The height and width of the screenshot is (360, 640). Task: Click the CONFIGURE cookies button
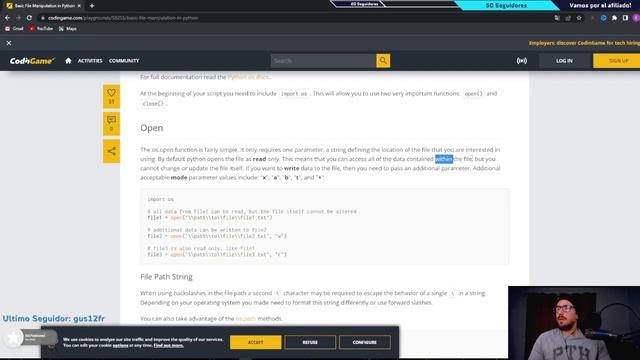tap(364, 342)
